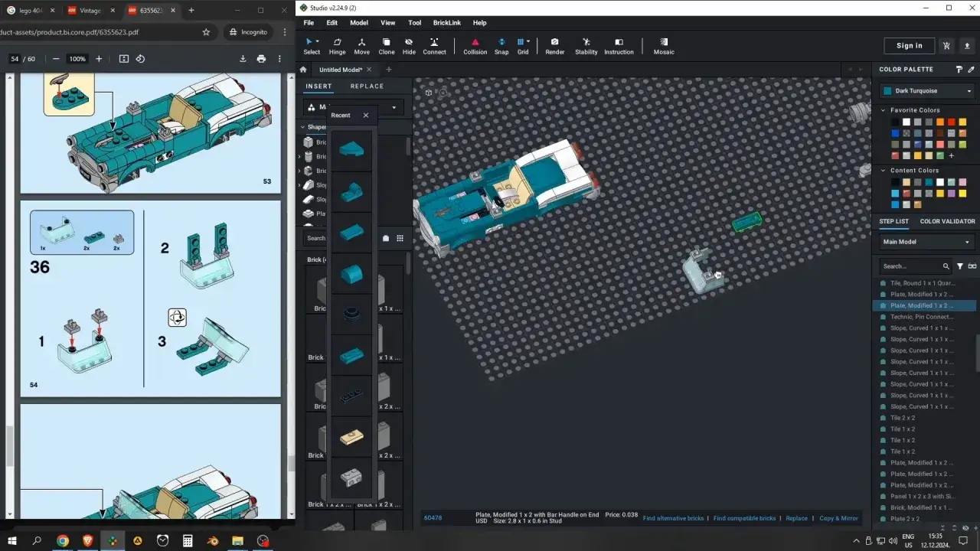The image size is (980, 551).
Task: Open PDF viewer more actions menu
Action: coord(280,59)
